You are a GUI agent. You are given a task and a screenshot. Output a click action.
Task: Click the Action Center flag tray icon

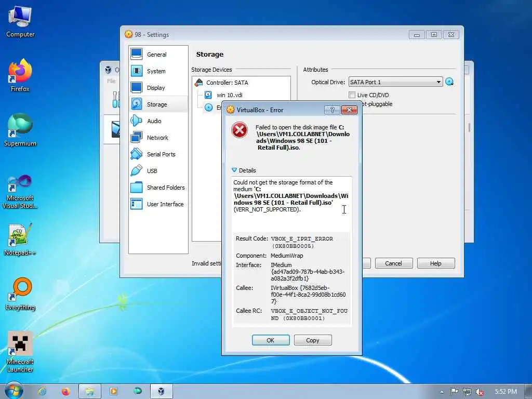click(454, 392)
